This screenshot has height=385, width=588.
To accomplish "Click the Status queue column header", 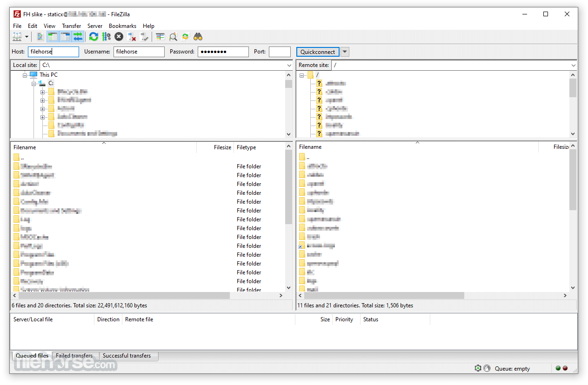I will click(395, 319).
